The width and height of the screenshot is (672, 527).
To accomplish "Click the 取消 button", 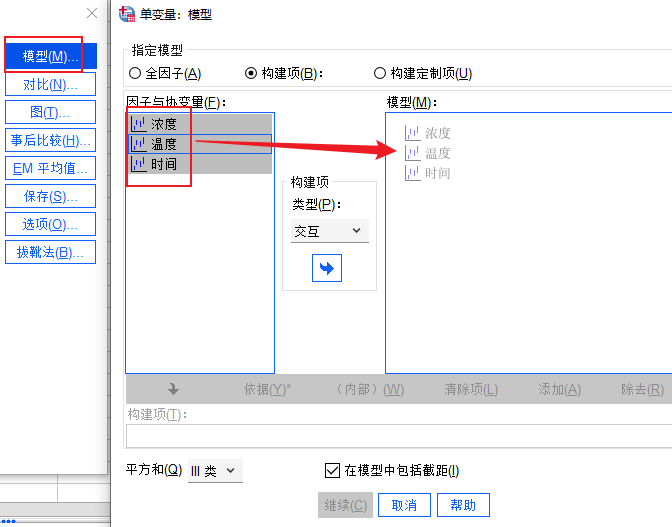I will click(404, 505).
